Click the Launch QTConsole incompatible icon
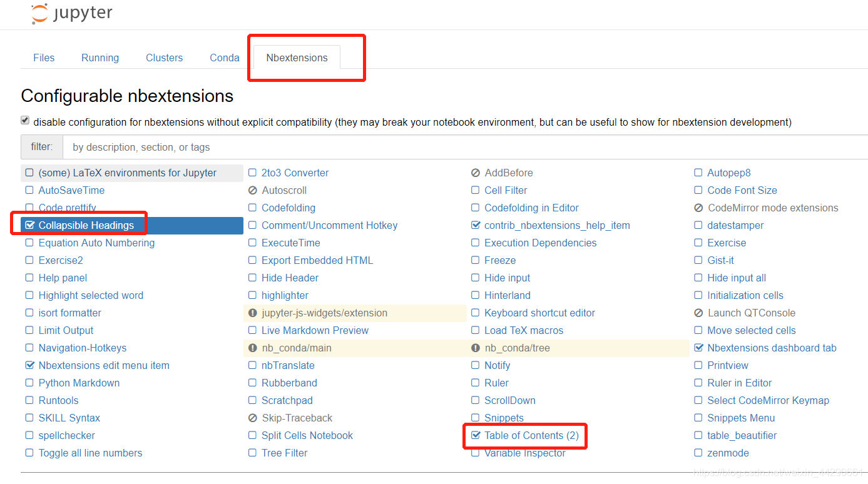Viewport: 868px width, 484px height. point(698,313)
